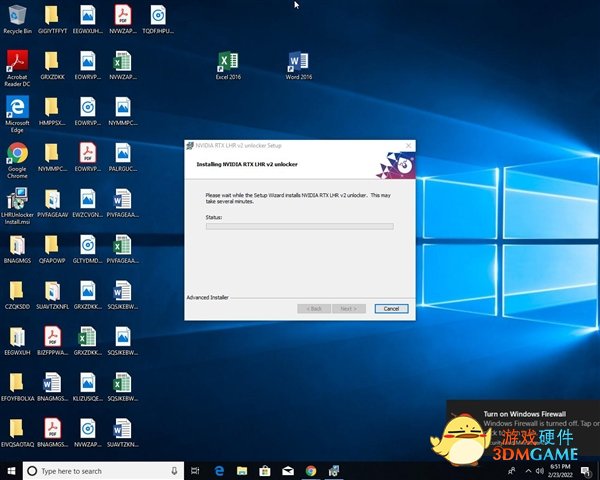Screen dimensions: 600x480
Task: Open Microsoft Store from the taskbar
Action: click(265, 471)
